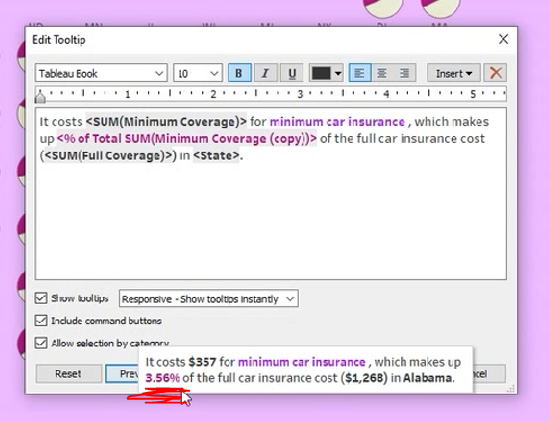Expand the font color dropdown arrow
Screen dimensions: 549x421
click(x=338, y=73)
